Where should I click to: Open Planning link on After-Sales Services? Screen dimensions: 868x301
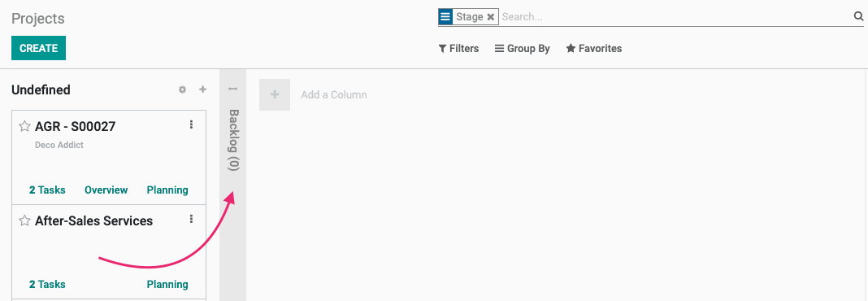click(x=167, y=285)
